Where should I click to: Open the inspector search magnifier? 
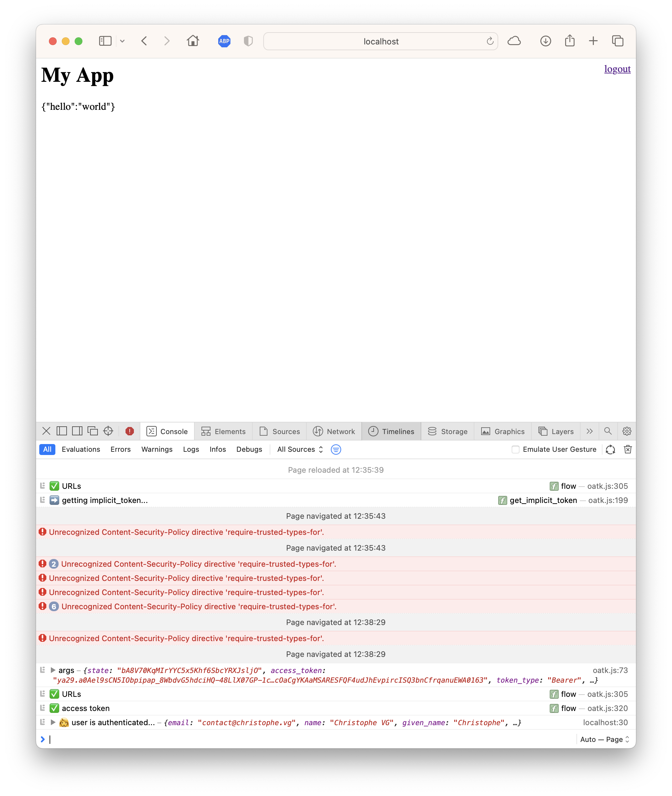608,431
